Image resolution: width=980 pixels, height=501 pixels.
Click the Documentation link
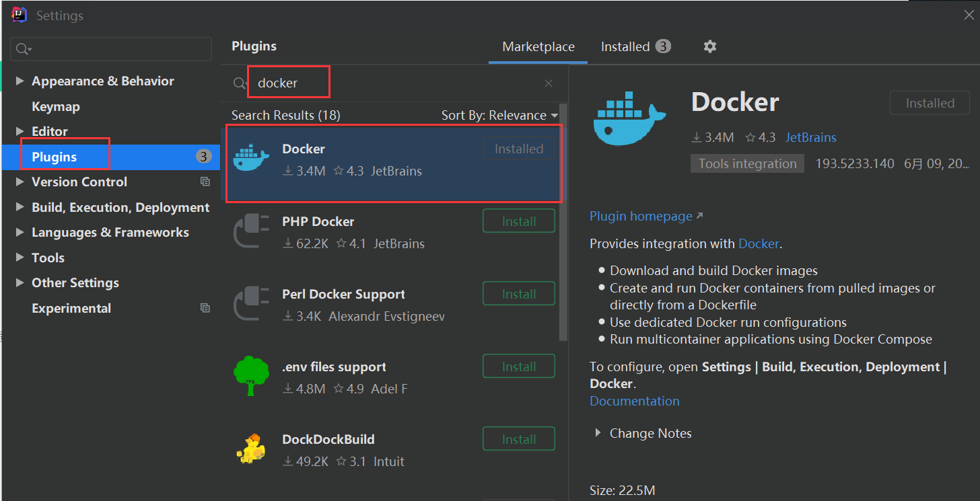[x=634, y=401]
